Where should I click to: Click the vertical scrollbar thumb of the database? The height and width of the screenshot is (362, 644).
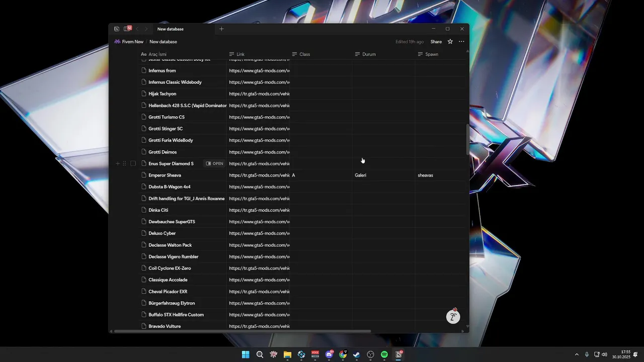tap(467, 140)
